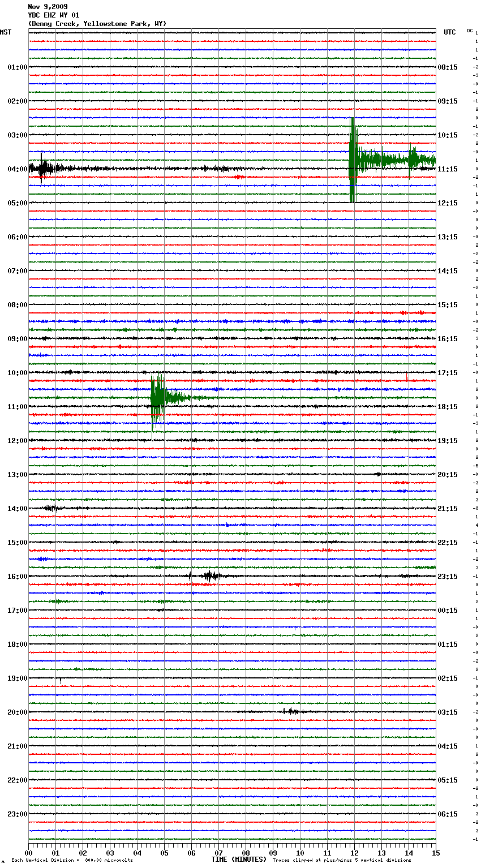Click the 01:00 MST time label

coord(18,67)
